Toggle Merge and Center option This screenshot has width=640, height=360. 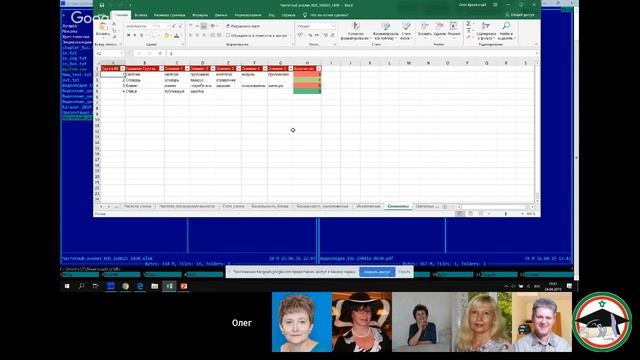tap(257, 36)
